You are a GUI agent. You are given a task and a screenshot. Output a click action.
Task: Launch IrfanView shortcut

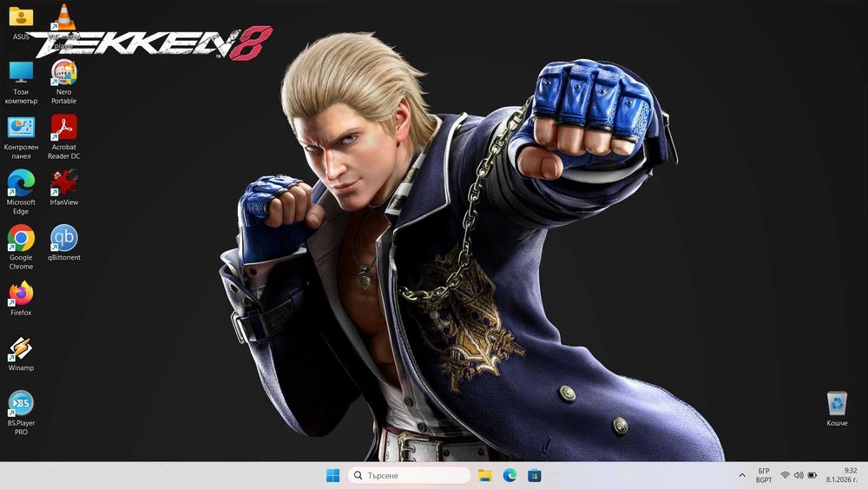coord(63,182)
